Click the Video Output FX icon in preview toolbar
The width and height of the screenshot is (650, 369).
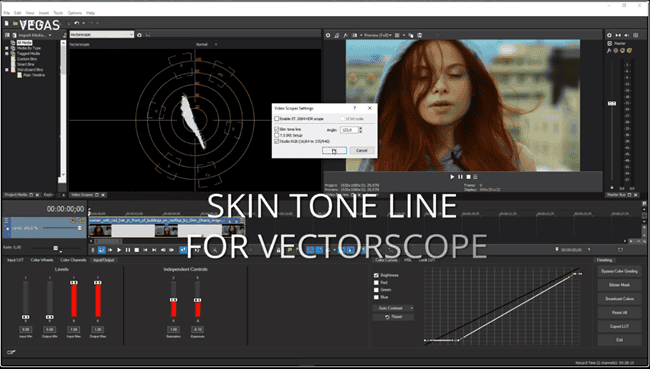(345, 35)
